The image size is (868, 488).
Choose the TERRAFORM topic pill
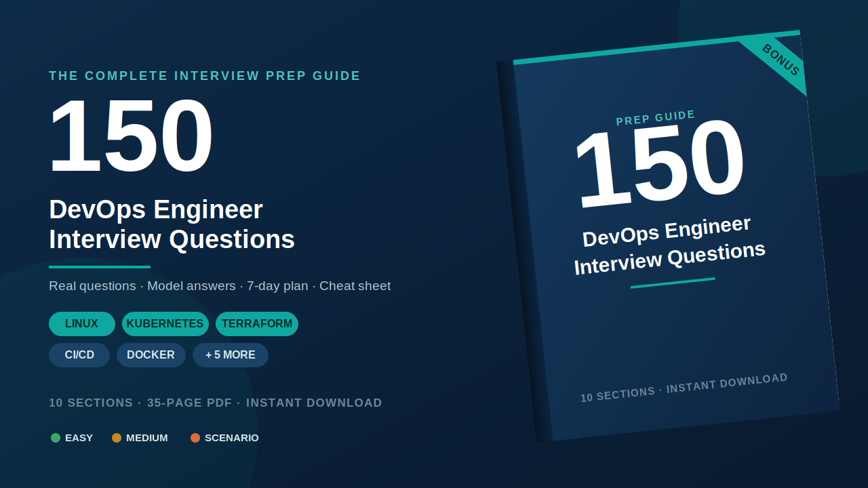(x=257, y=324)
